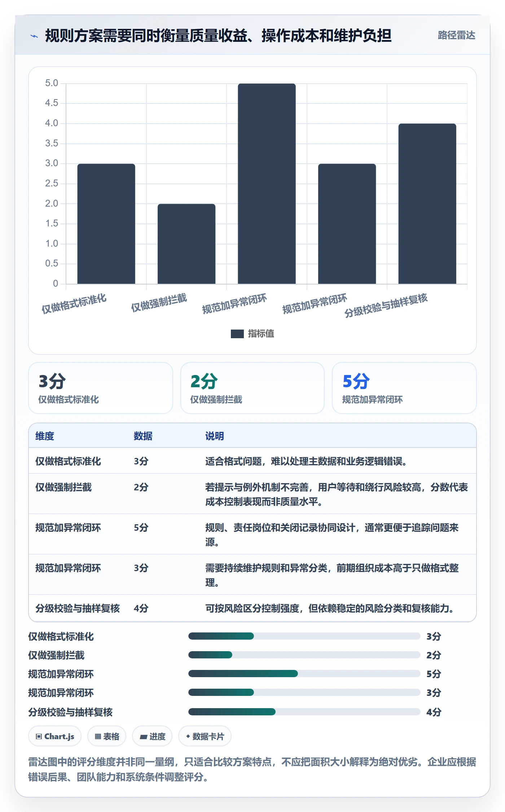Click the 说明 column header

(x=215, y=436)
